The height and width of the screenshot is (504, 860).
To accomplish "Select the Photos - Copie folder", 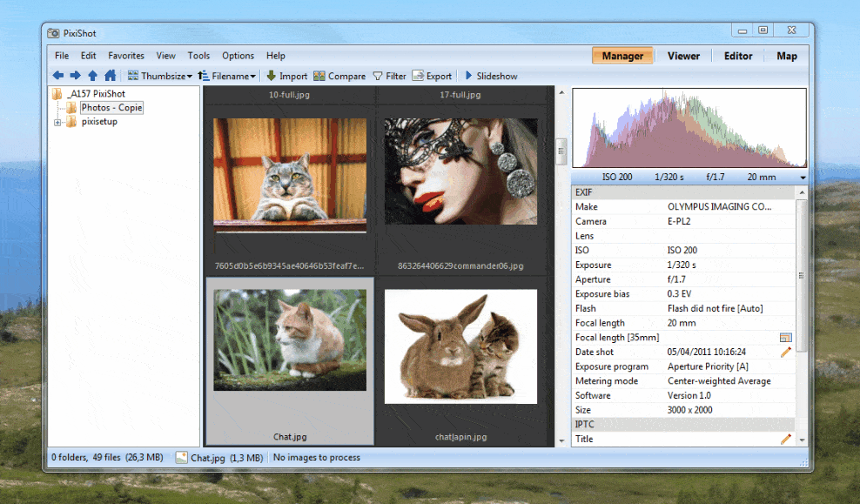I will (x=112, y=107).
